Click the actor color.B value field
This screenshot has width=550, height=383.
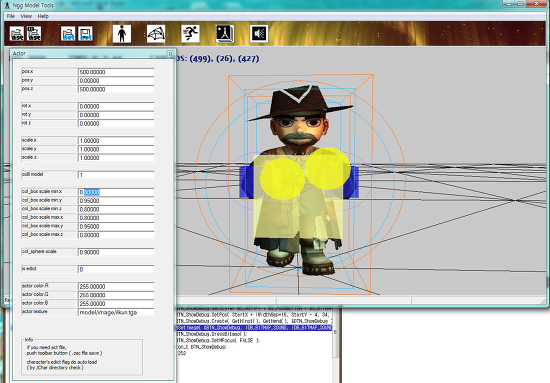click(x=116, y=304)
